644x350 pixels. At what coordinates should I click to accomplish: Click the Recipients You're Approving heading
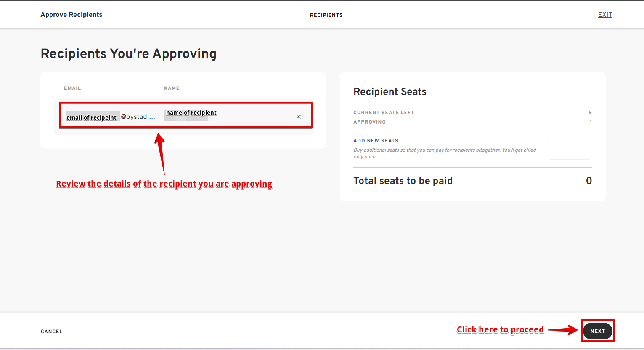[x=128, y=54]
